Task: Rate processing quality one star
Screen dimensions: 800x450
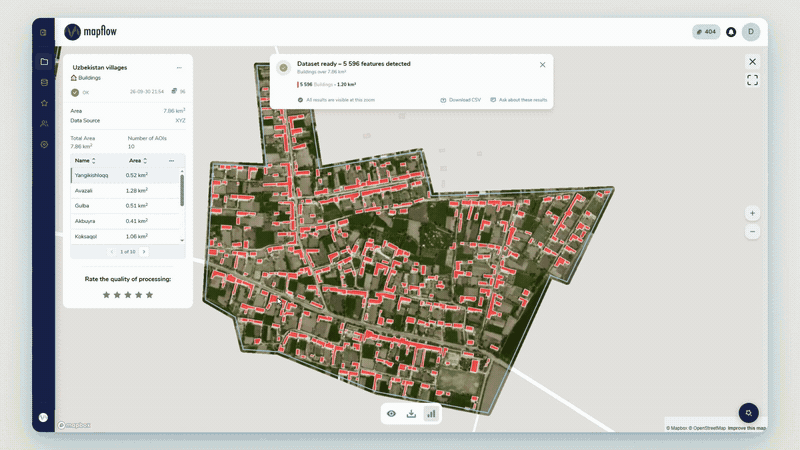Action: [x=106, y=295]
